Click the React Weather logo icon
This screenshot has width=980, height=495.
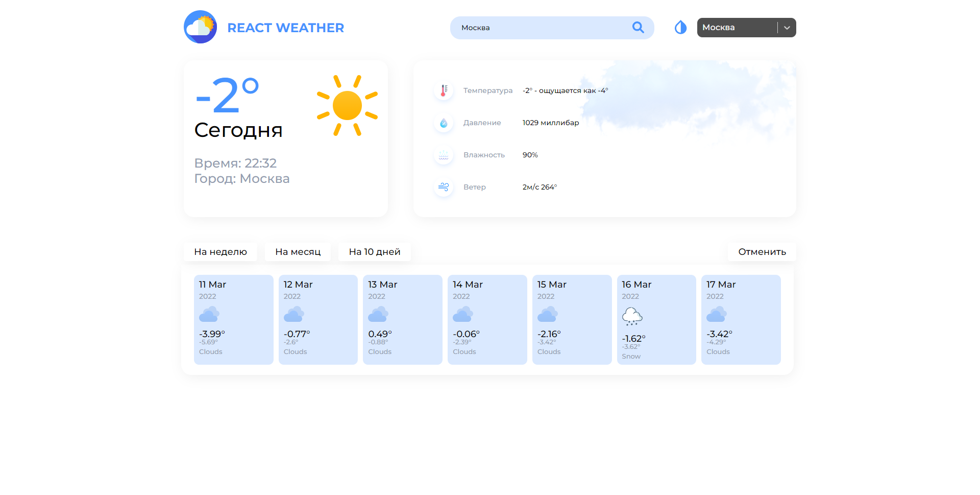(x=200, y=27)
